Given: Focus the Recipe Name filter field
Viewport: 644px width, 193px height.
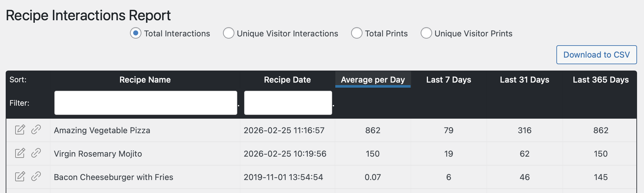Looking at the screenshot, I should (146, 103).
